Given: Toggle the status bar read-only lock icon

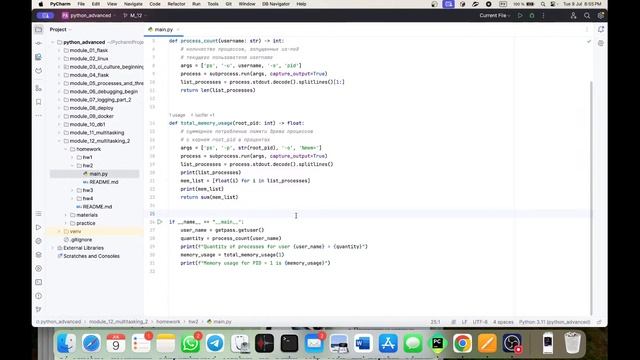Looking at the screenshot, I should (599, 322).
